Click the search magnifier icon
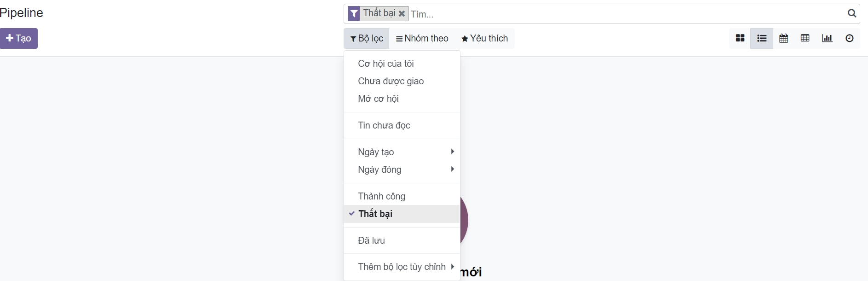Screen dimensions: 868x281 point(852,13)
